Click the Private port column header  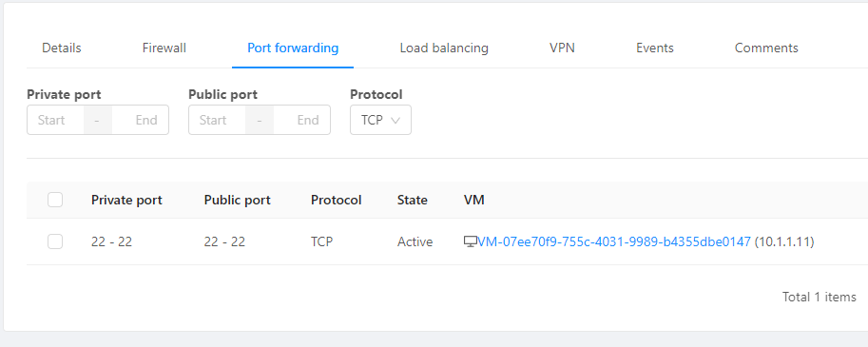126,200
